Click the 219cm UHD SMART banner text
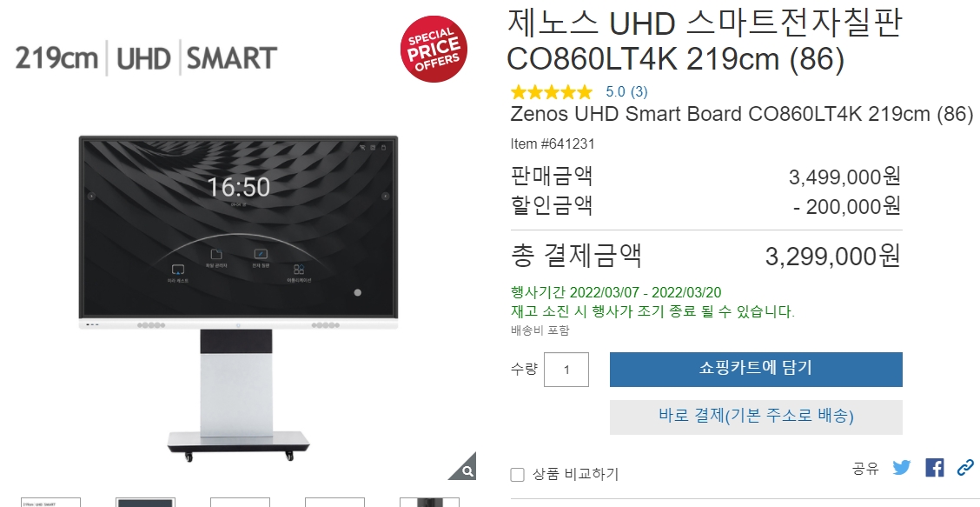This screenshot has height=507, width=980. 146,58
